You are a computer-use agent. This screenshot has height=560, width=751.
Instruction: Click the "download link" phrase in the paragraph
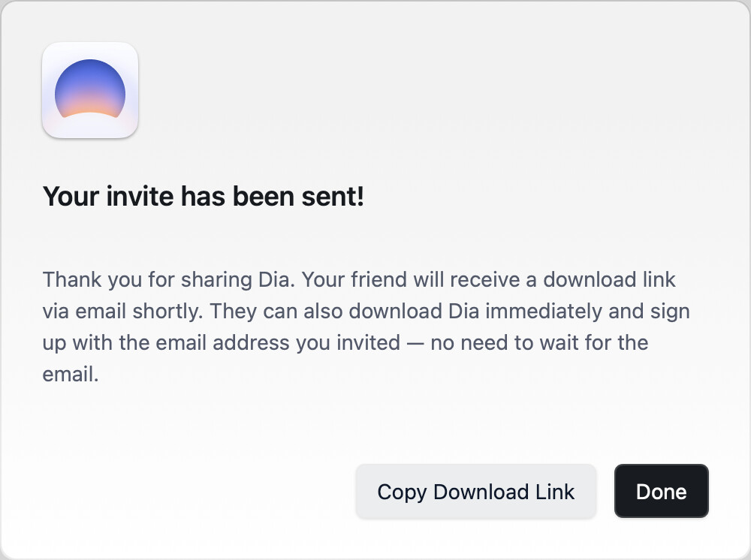(x=609, y=279)
